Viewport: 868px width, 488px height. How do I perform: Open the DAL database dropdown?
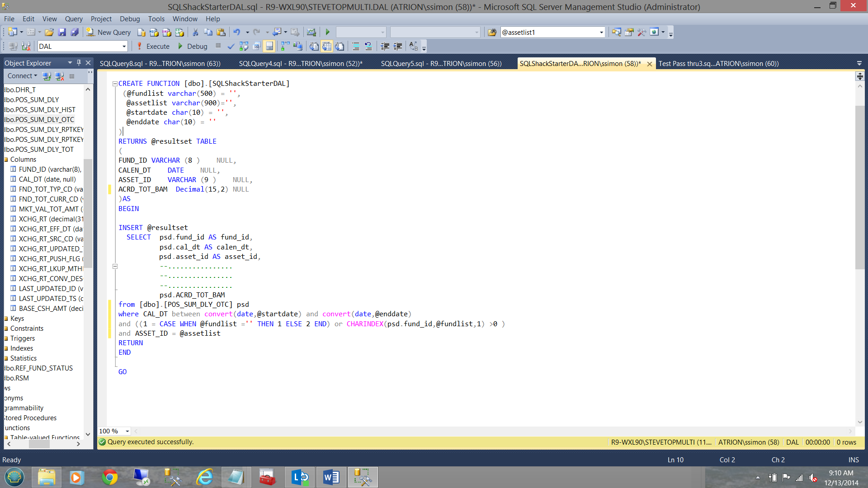point(124,46)
